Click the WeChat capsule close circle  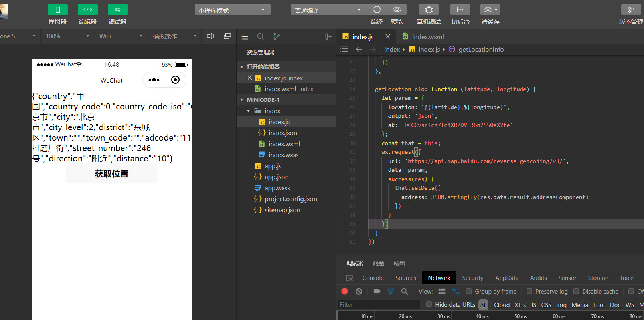pyautogui.click(x=175, y=80)
